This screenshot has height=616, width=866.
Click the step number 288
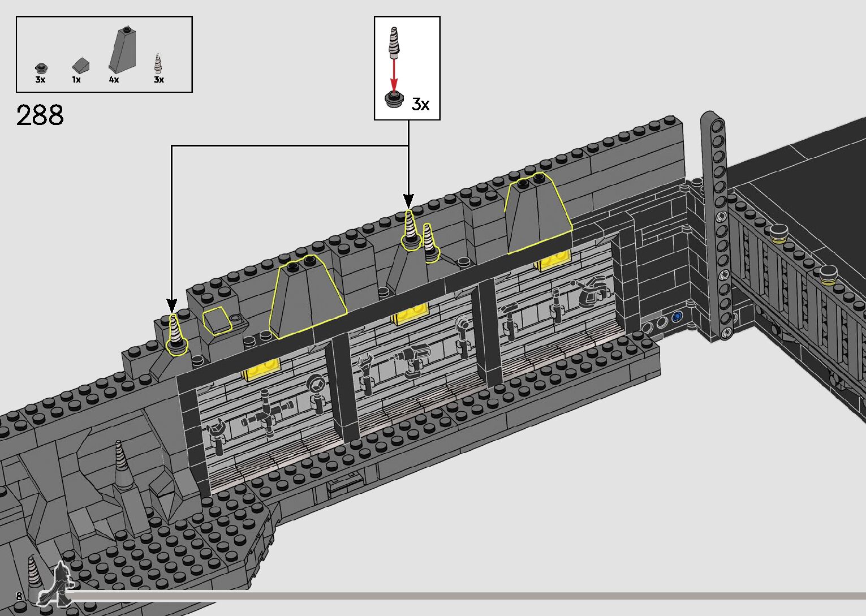point(40,115)
